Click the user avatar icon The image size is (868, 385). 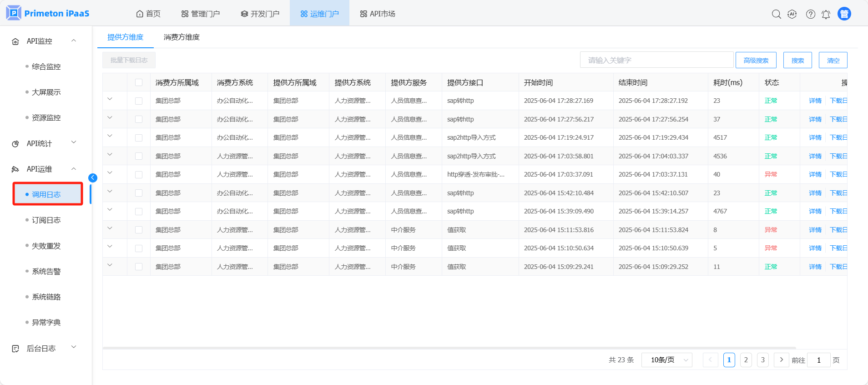coord(844,14)
